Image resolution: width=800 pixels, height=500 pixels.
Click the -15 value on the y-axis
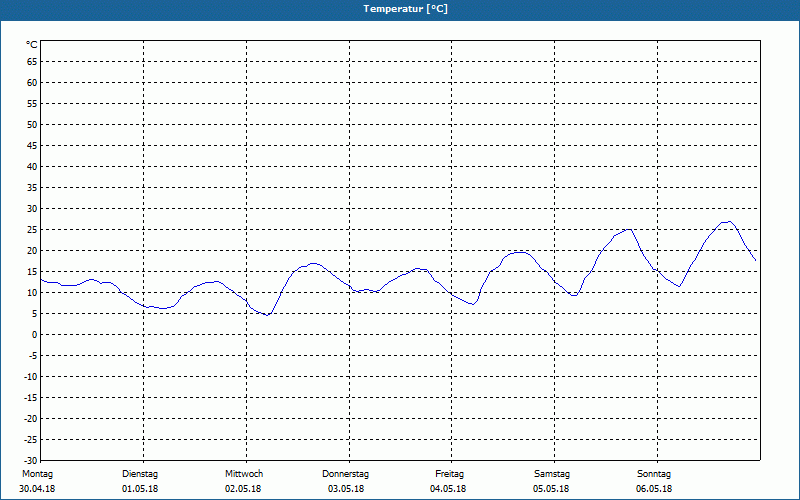30,397
